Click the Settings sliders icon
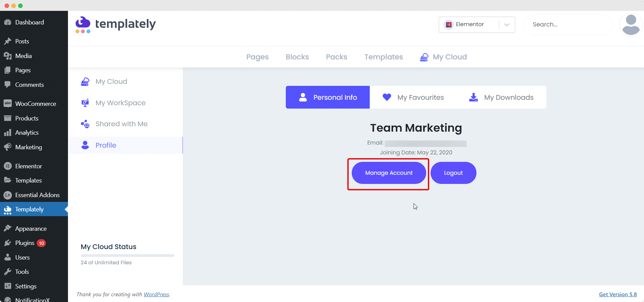Image resolution: width=644 pixels, height=302 pixels. click(x=7, y=286)
